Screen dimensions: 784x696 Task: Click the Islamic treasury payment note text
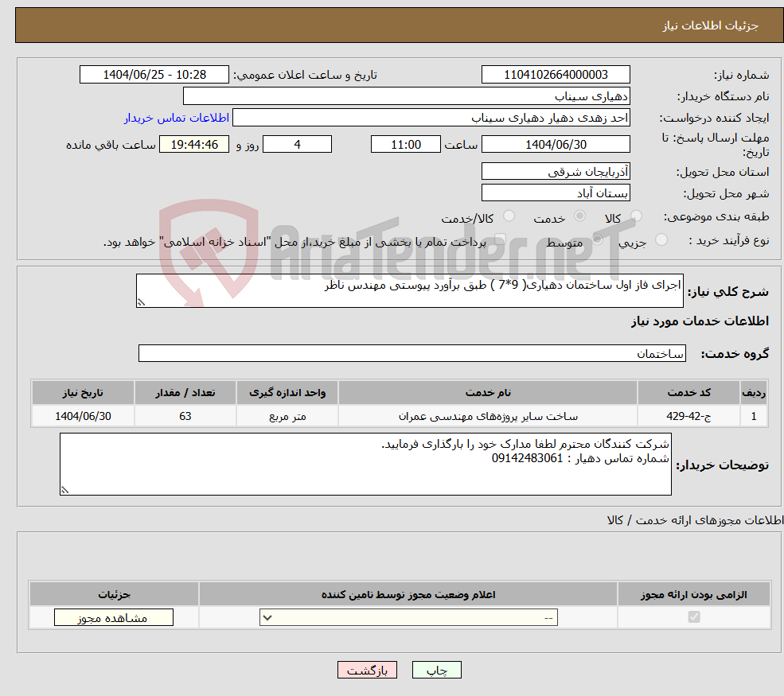pos(294,243)
